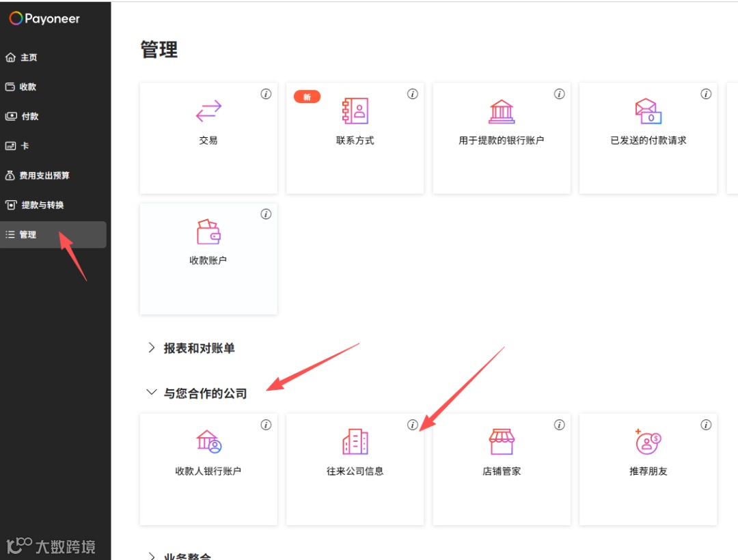Click the 联系方式 card label
This screenshot has height=560, width=738.
355,141
